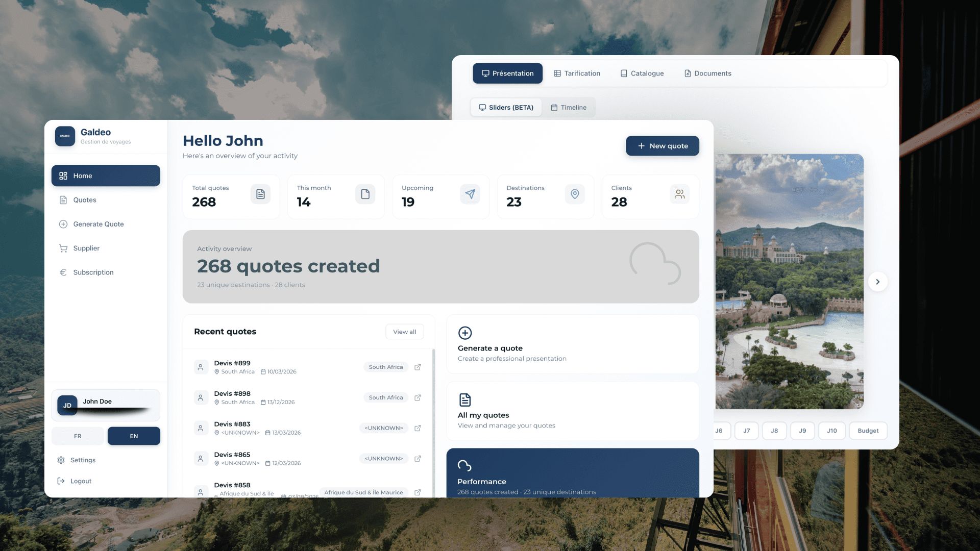Switch language to FR

(78, 436)
